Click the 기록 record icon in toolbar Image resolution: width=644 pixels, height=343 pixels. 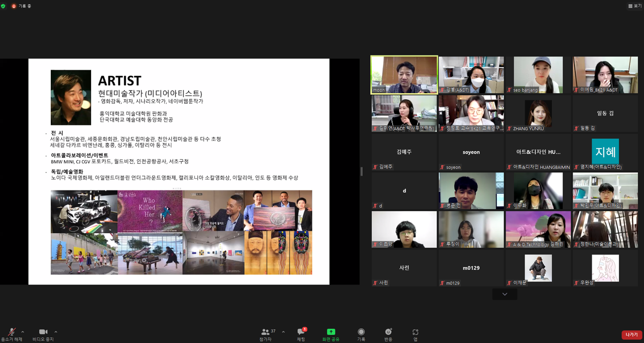[x=361, y=332]
